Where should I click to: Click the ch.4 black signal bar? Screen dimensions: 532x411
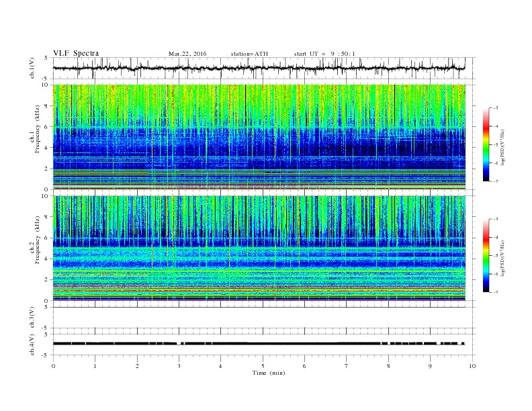point(259,344)
